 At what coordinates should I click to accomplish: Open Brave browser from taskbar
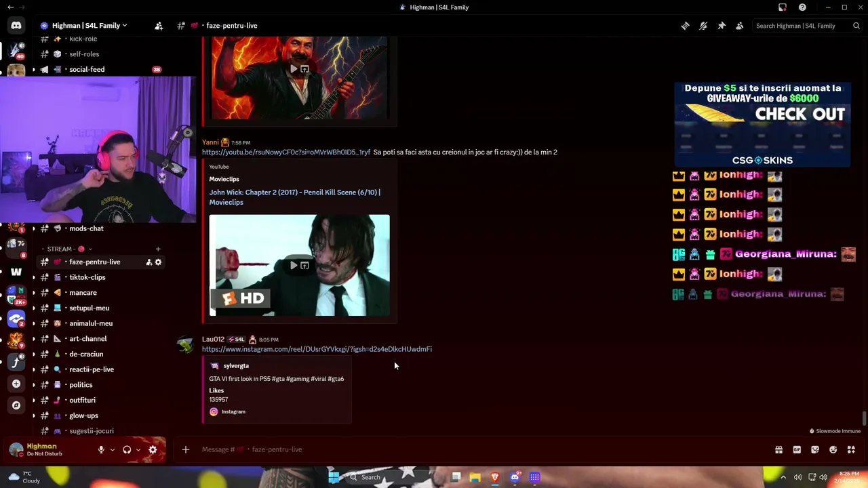495,477
